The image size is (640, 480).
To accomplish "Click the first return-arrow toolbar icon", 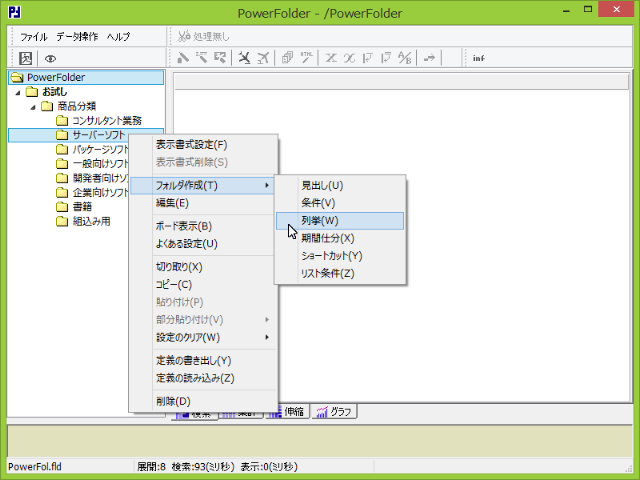I will (x=368, y=58).
